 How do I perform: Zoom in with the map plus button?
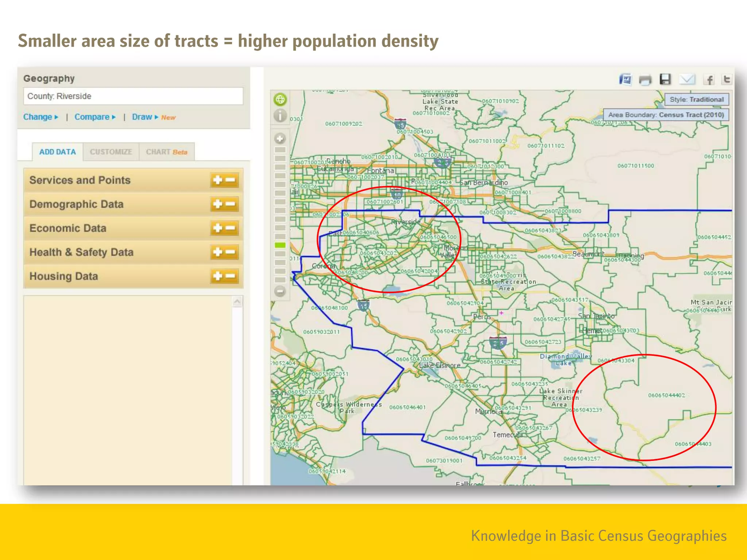click(x=280, y=139)
